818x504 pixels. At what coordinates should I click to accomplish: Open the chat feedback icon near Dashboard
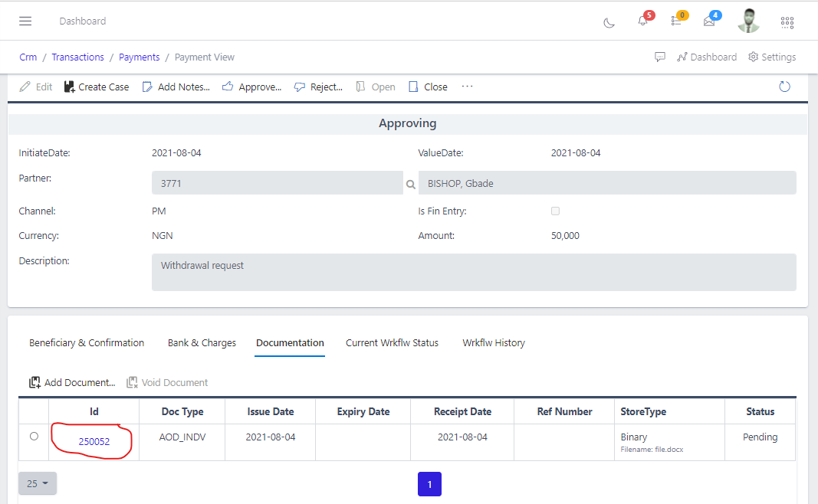pos(660,57)
